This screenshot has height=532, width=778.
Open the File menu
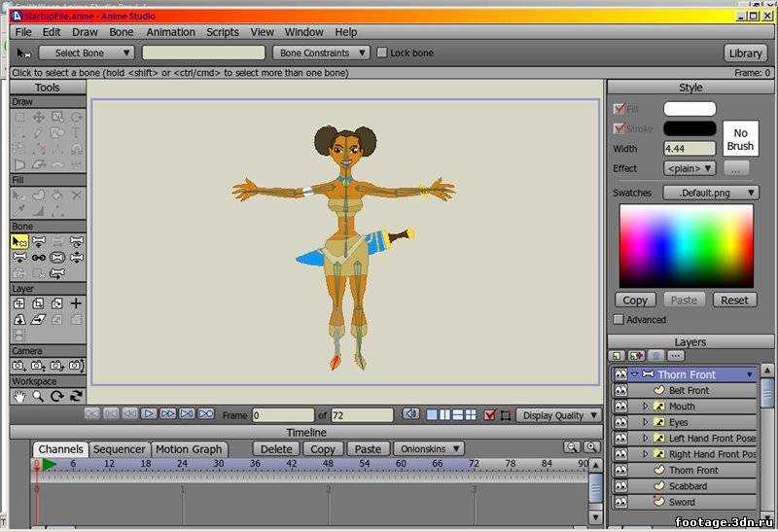pyautogui.click(x=23, y=32)
